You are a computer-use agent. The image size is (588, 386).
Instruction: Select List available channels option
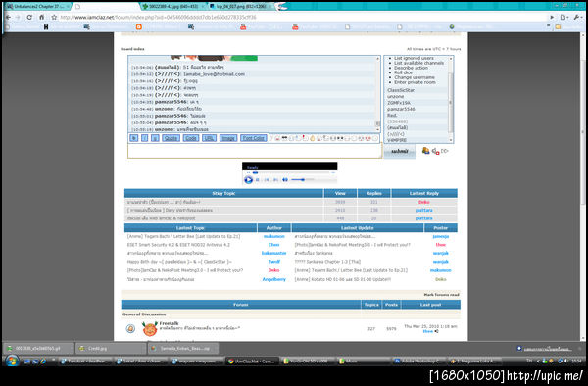pyautogui.click(x=418, y=63)
